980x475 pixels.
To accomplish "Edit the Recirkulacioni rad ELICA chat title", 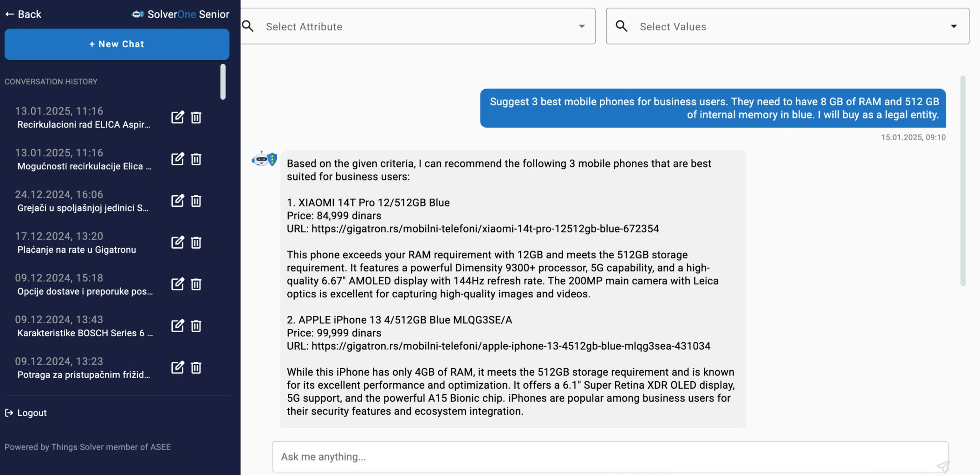I will (177, 117).
